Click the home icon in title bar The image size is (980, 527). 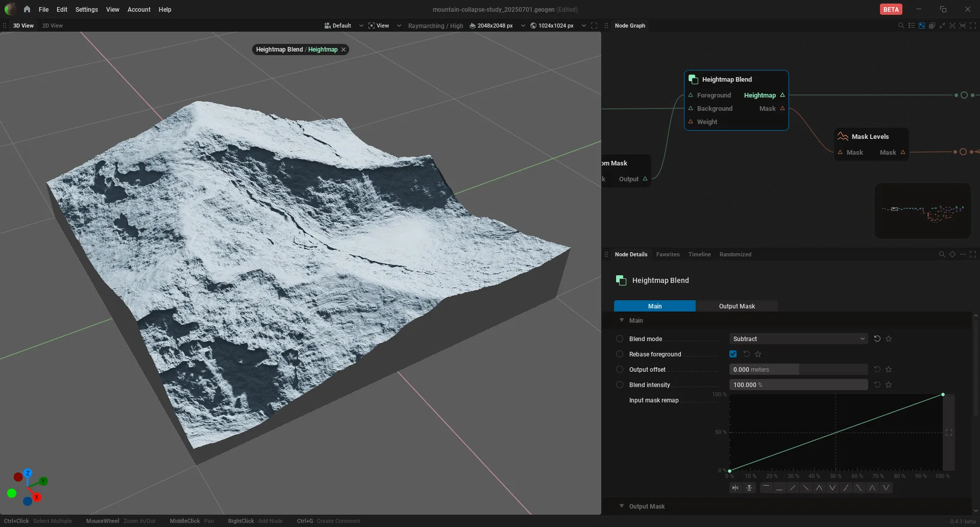[27, 9]
